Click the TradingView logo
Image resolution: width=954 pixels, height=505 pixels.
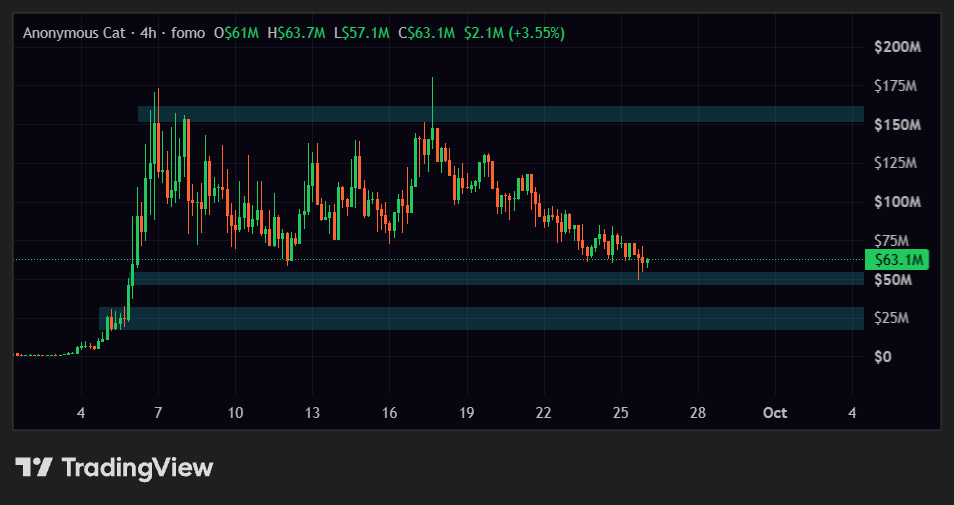point(114,467)
